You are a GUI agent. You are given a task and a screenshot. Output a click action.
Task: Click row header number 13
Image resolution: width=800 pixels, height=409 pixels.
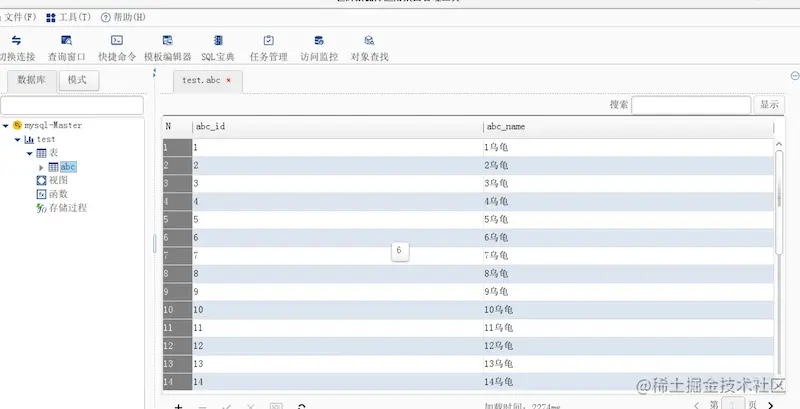pos(178,364)
